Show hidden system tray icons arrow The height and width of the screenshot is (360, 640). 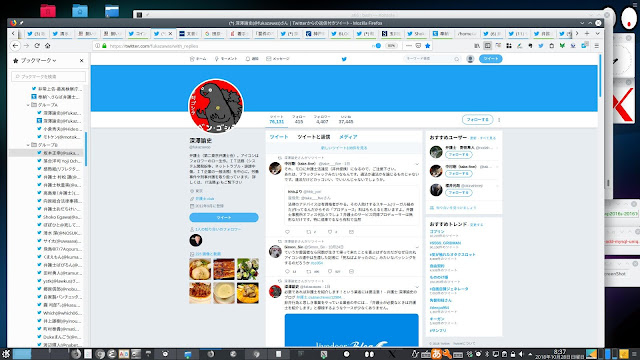point(530,354)
